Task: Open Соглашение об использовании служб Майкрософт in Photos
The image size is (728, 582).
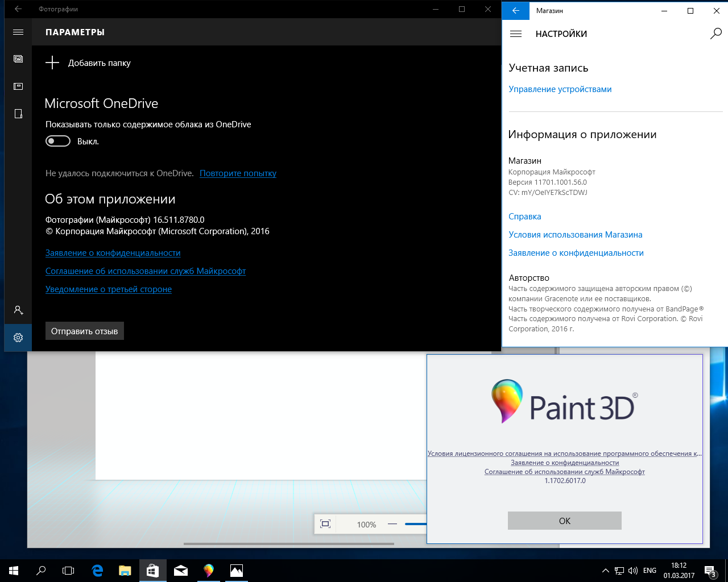Action: (146, 271)
